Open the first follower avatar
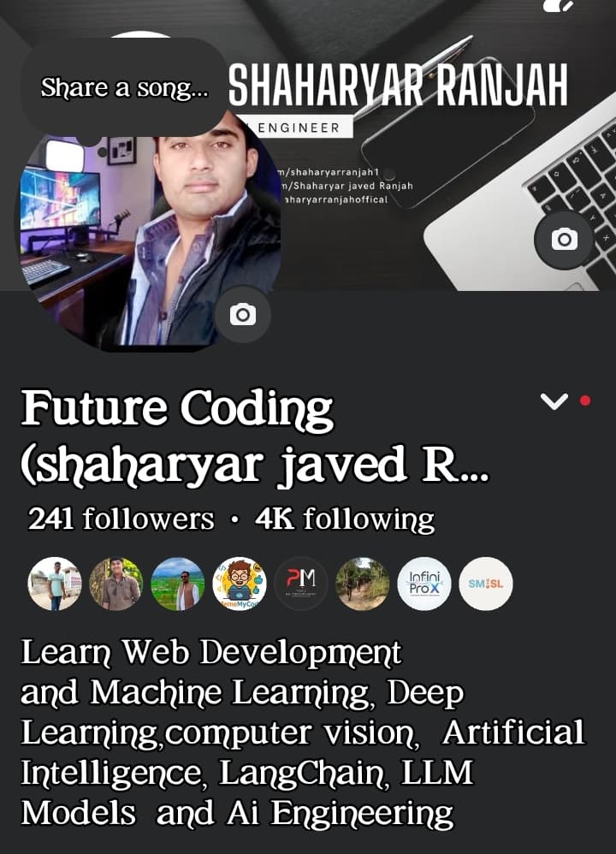Image resolution: width=616 pixels, height=854 pixels. [55, 584]
